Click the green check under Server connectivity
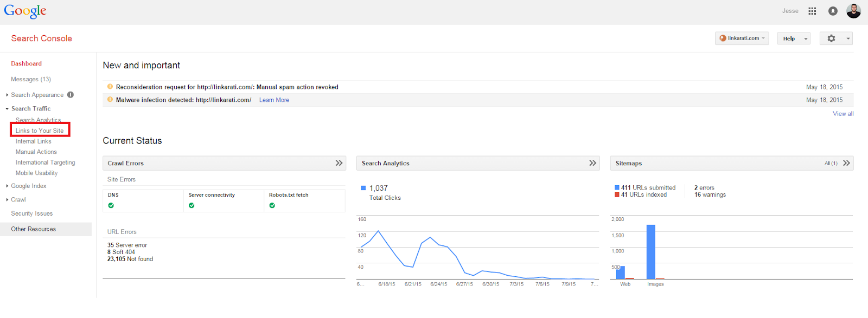The width and height of the screenshot is (868, 318). tap(192, 205)
